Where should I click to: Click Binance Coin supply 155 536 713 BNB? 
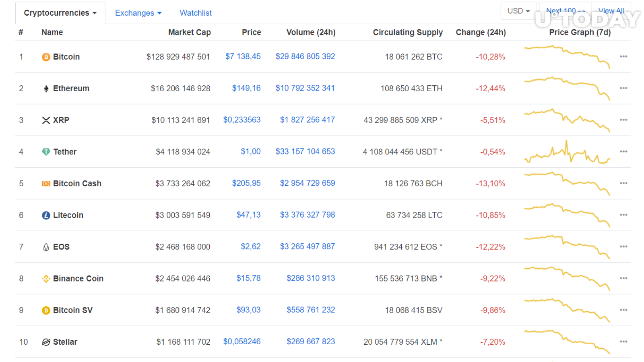409,278
